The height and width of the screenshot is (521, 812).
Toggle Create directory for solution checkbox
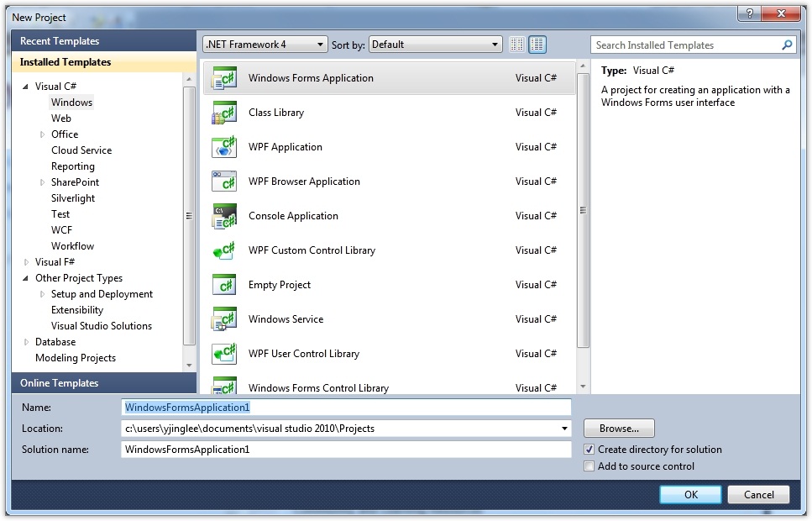tap(589, 450)
